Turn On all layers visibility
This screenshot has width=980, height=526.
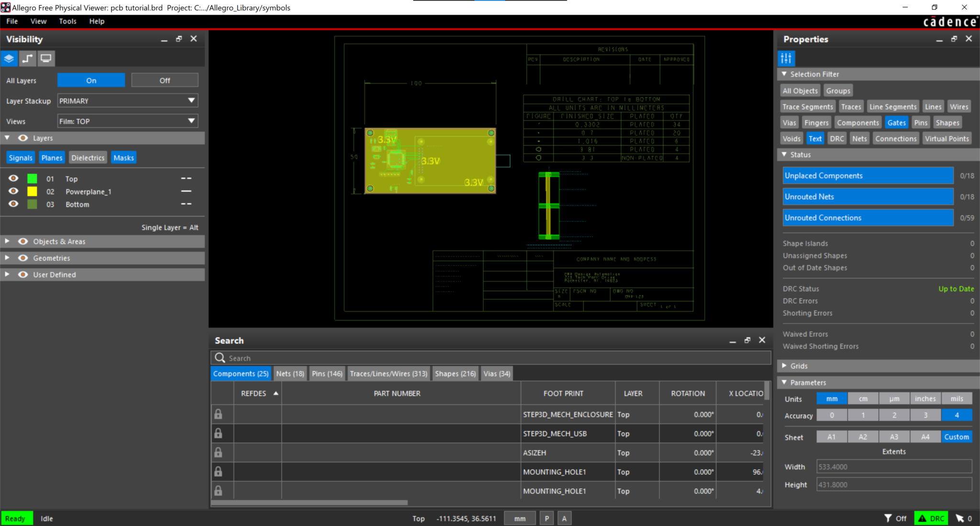pos(91,80)
